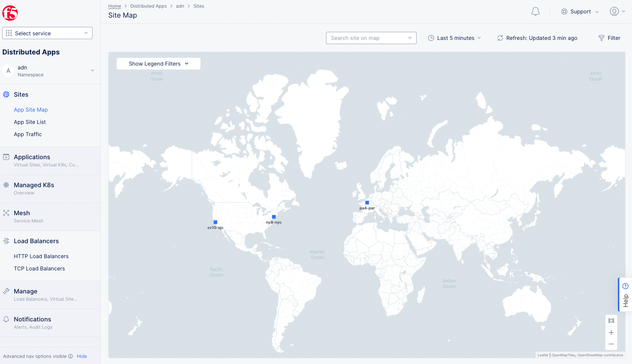Open the notification bell in the header

[x=535, y=12]
